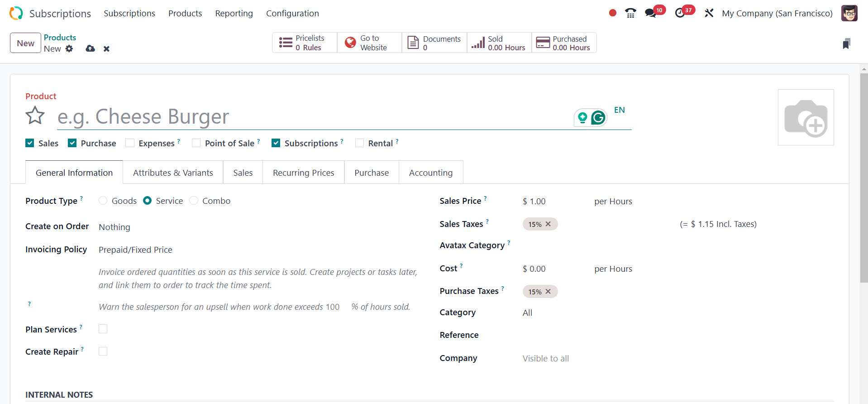
Task: Open the settings gear next to New
Action: click(69, 48)
